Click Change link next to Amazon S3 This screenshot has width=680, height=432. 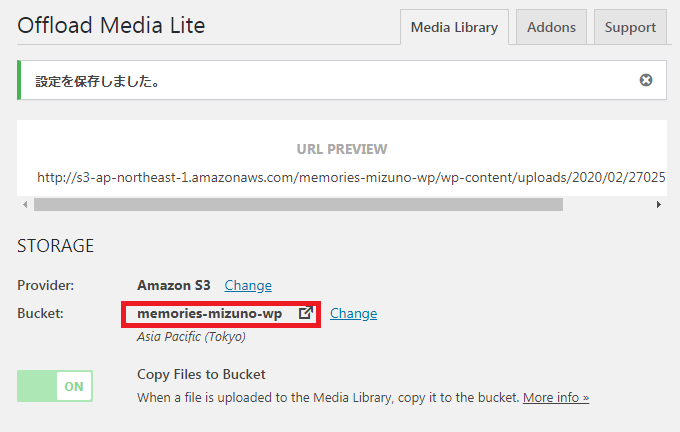point(248,285)
